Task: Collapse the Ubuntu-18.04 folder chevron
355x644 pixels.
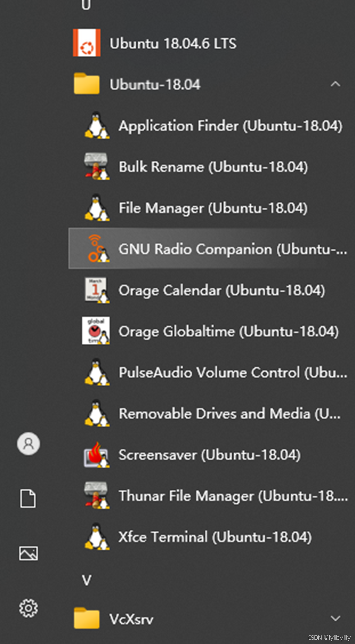Action: point(335,84)
